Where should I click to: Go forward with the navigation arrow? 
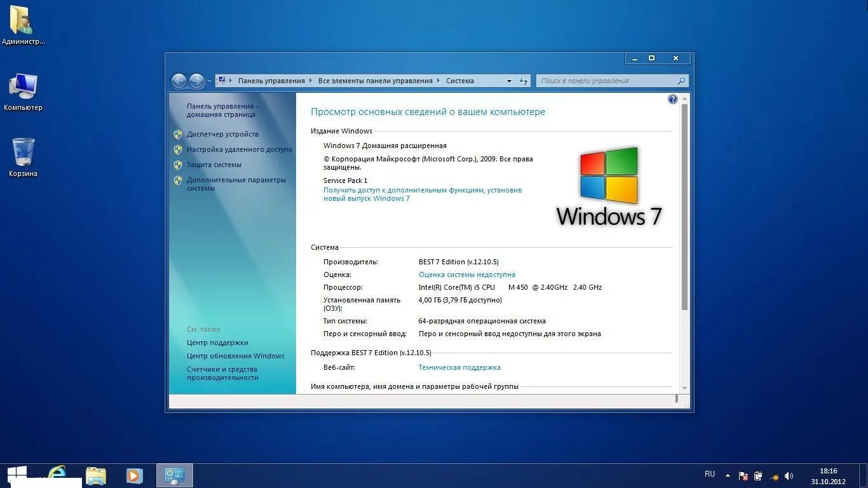[x=196, y=81]
